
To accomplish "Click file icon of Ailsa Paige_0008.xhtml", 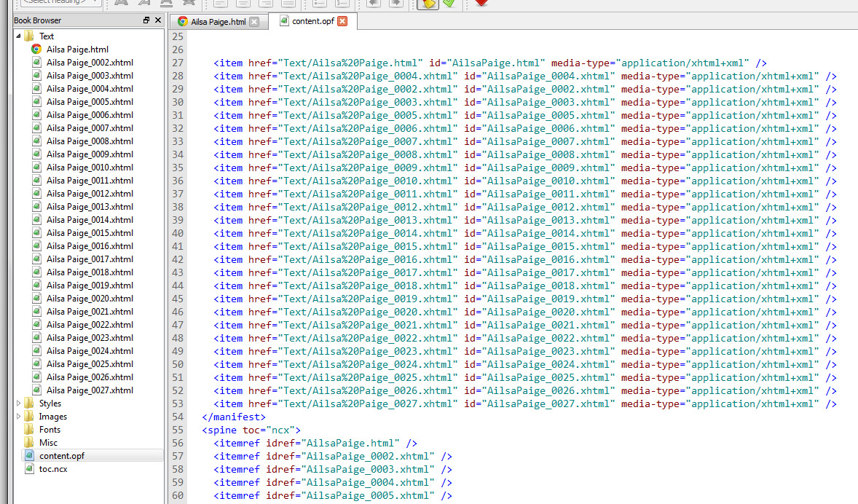I will [36, 141].
